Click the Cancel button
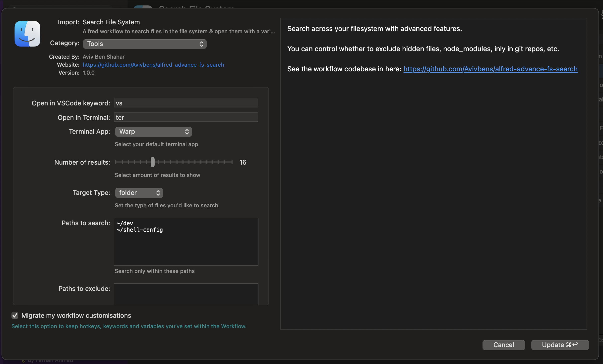 coord(503,345)
